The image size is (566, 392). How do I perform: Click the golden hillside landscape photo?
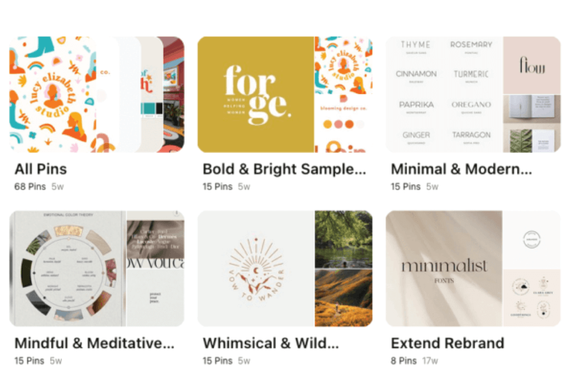[343, 298]
